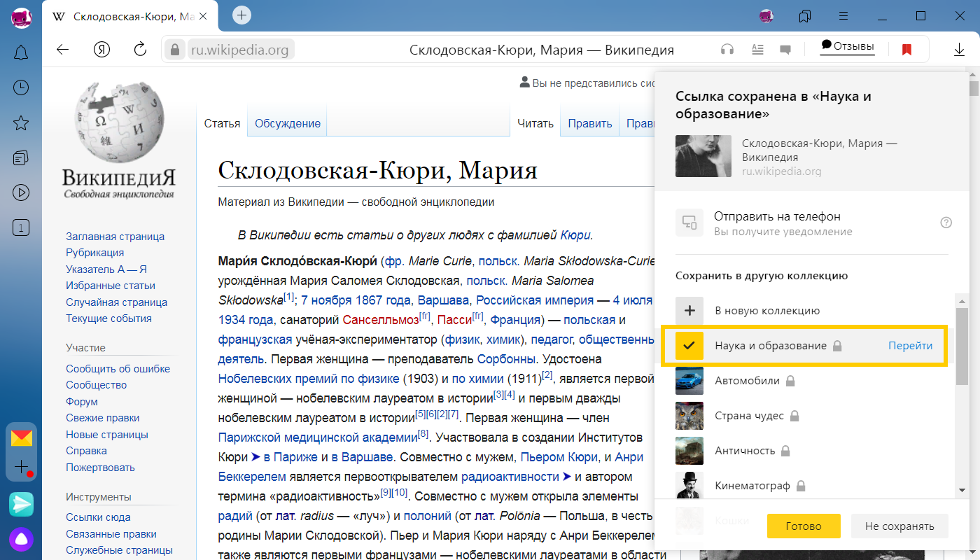Image resolution: width=980 pixels, height=560 pixels.
Task: Click Готово button
Action: pyautogui.click(x=803, y=526)
